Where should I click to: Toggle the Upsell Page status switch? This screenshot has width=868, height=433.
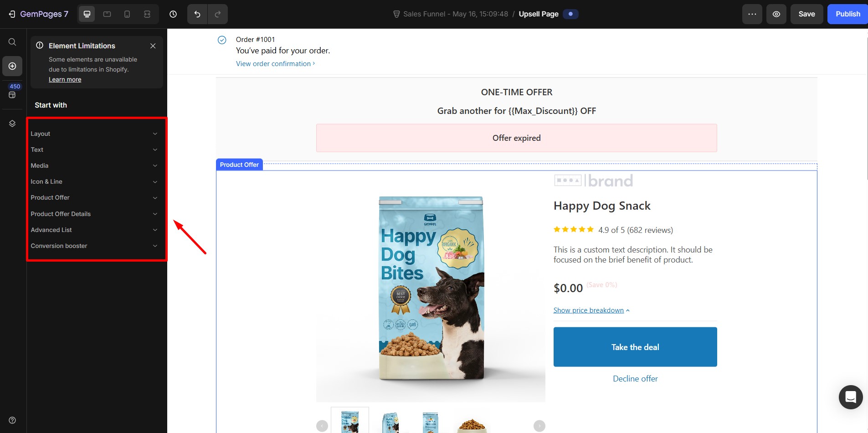(570, 14)
